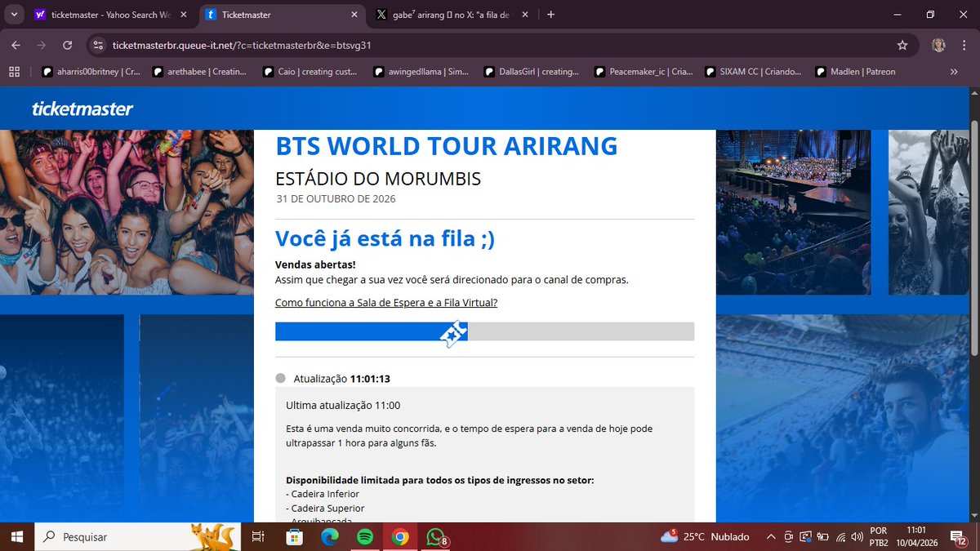
Task: Close the X tab
Action: pyautogui.click(x=526, y=15)
